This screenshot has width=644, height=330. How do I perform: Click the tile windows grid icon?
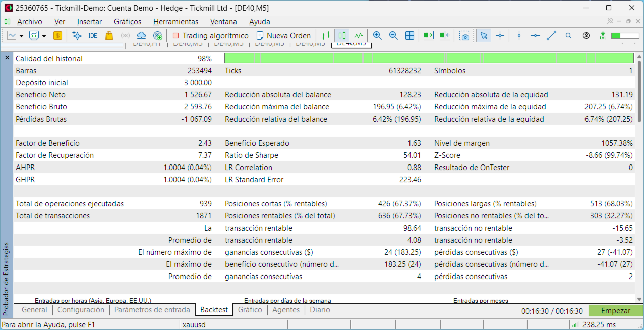[409, 36]
